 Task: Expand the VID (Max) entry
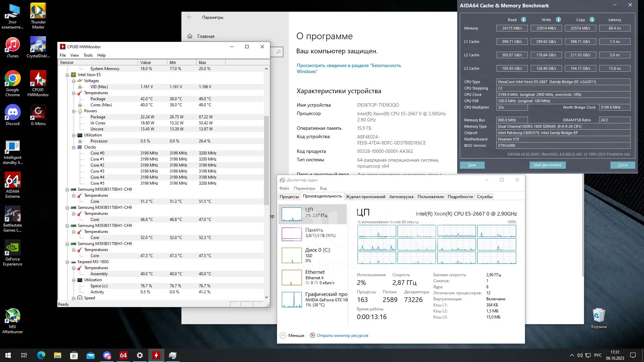click(80, 87)
